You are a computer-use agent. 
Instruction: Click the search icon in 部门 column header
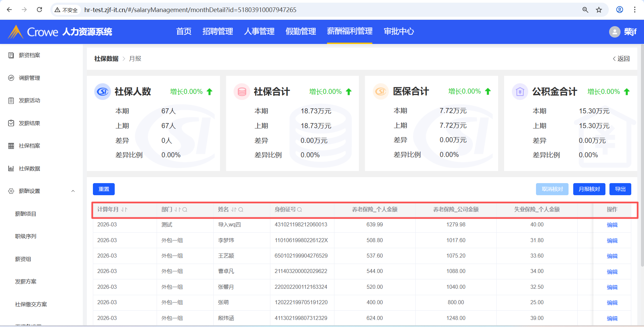[185, 210]
